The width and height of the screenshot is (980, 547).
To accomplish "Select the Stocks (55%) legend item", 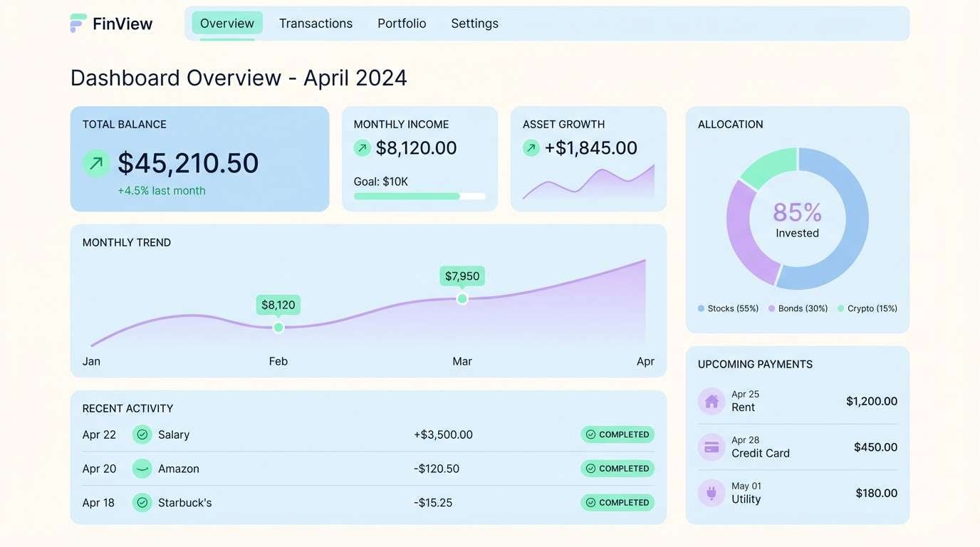I will (727, 308).
